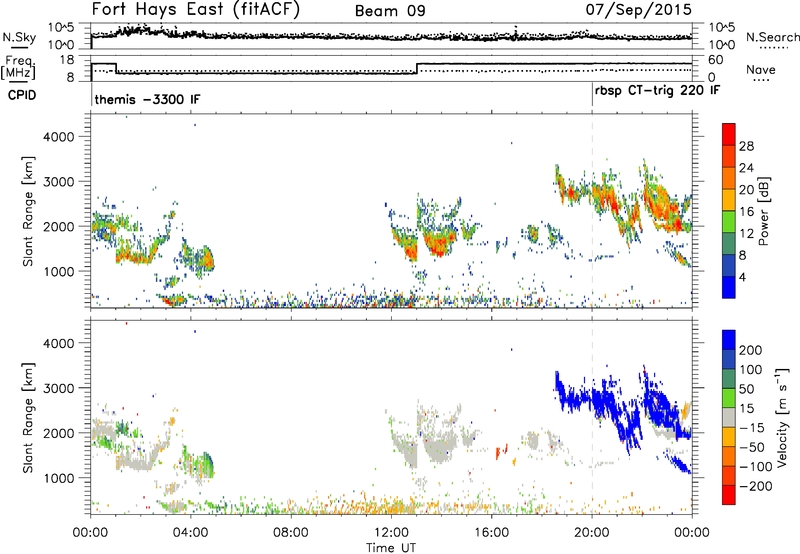800x554 pixels.
Task: Click the '16' power scale value
Action: tap(746, 212)
